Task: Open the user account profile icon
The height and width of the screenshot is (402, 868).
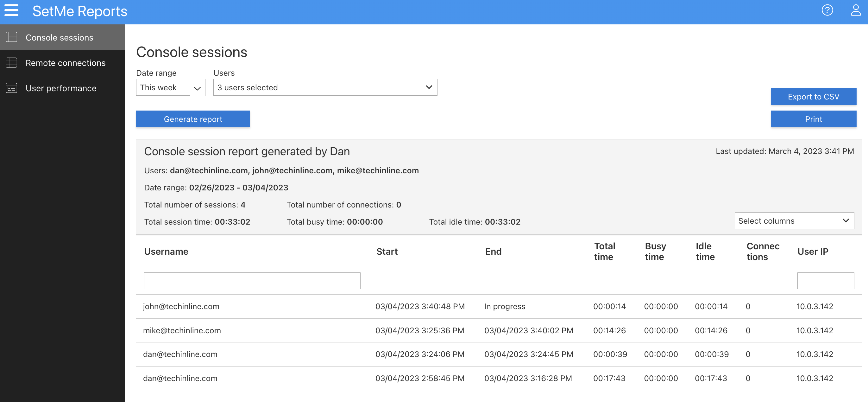Action: [855, 10]
